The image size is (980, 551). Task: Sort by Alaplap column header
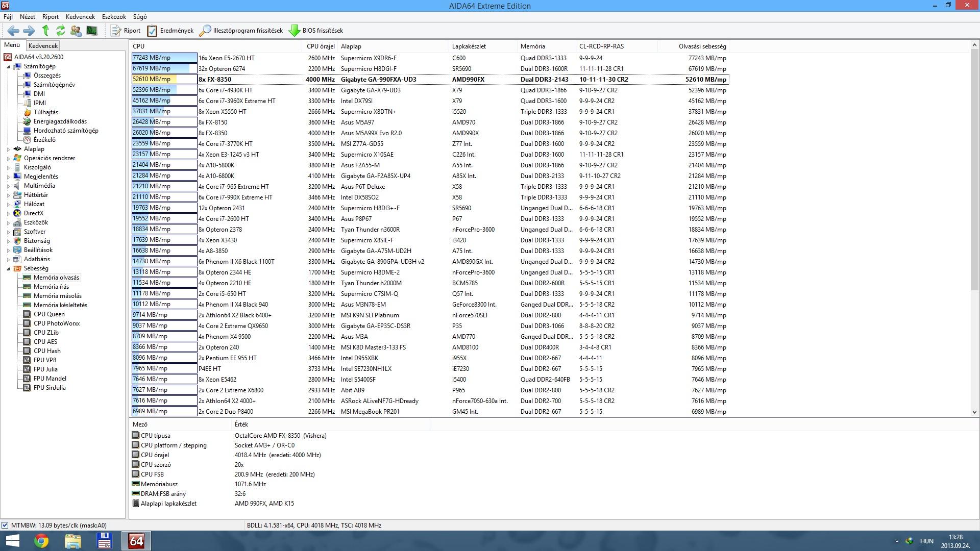(x=393, y=46)
